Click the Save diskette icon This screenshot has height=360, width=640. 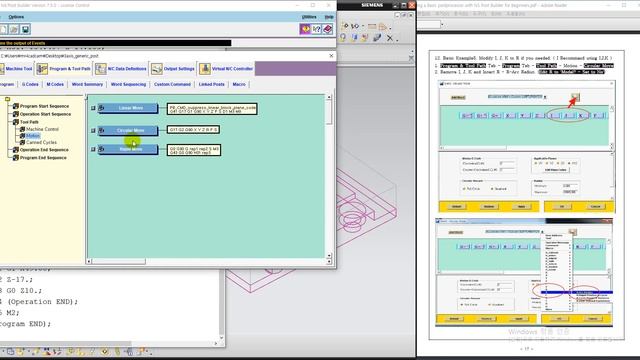click(25, 29)
